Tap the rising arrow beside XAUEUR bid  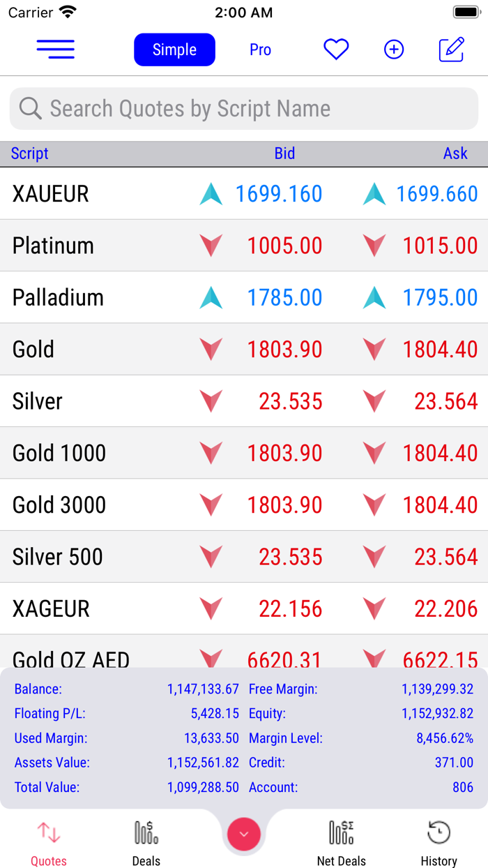coord(211,193)
